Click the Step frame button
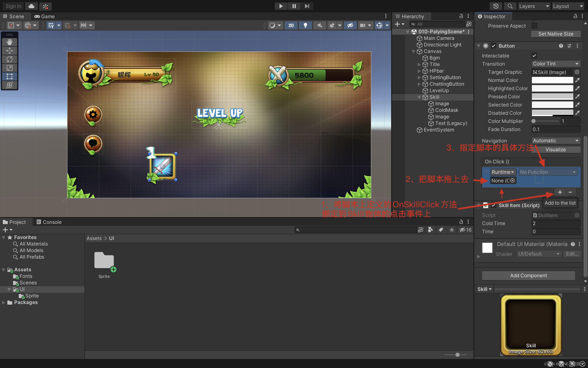The image size is (588, 368). point(307,6)
